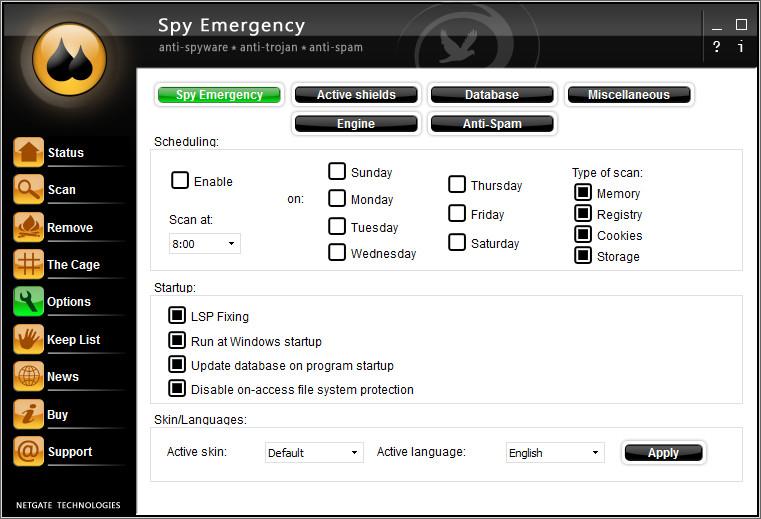This screenshot has height=519, width=761.
Task: Click the hand Keep List icon
Action: pyautogui.click(x=29, y=339)
